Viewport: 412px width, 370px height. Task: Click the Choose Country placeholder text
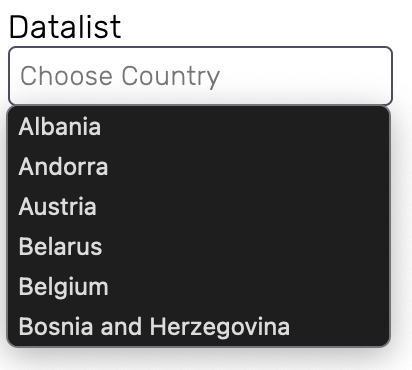coord(120,77)
